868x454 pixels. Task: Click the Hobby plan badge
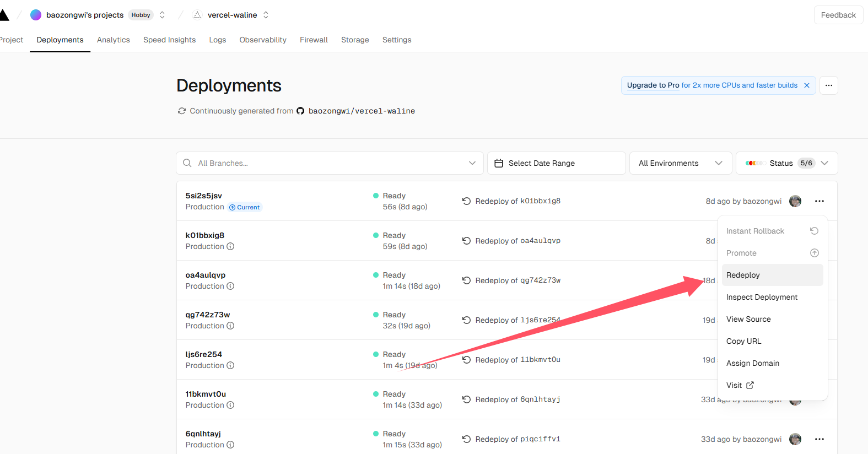[141, 15]
